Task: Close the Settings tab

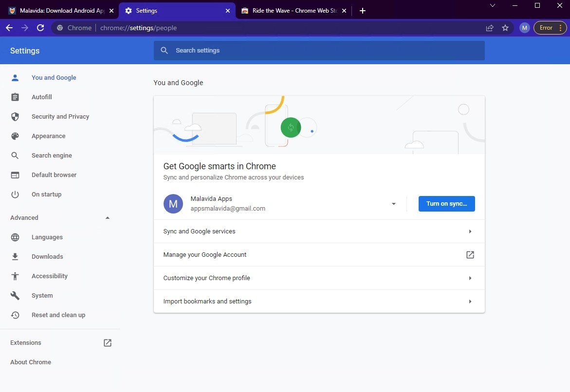Action: point(228,11)
